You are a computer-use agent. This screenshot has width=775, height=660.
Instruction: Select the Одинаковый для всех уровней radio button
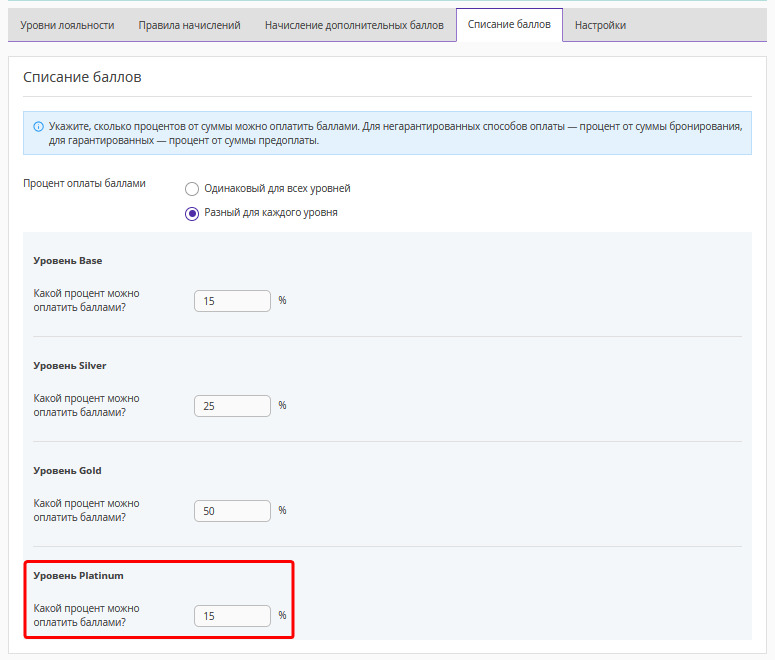point(192,189)
